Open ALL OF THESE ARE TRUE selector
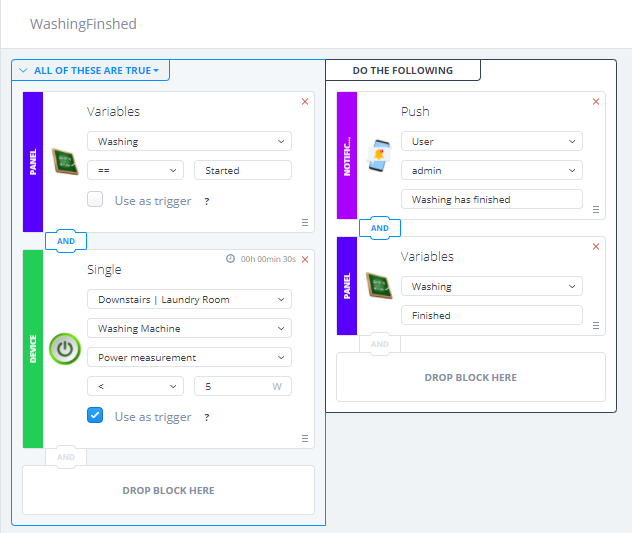This screenshot has width=632, height=533. coord(96,71)
